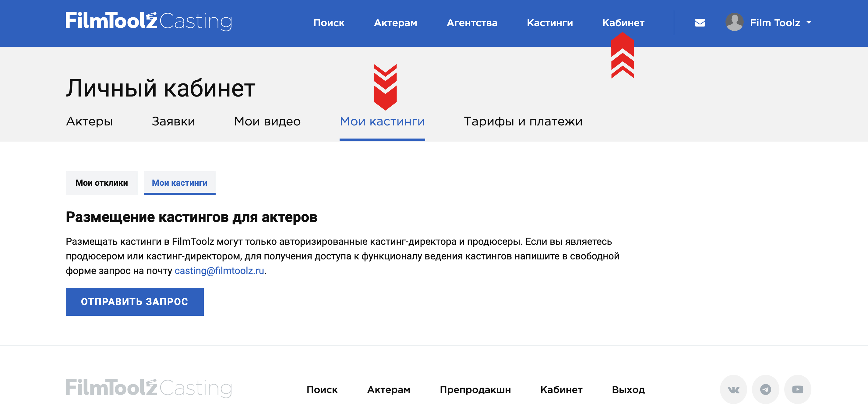Select the Мои кастинги main tab
868x408 pixels.
382,121
